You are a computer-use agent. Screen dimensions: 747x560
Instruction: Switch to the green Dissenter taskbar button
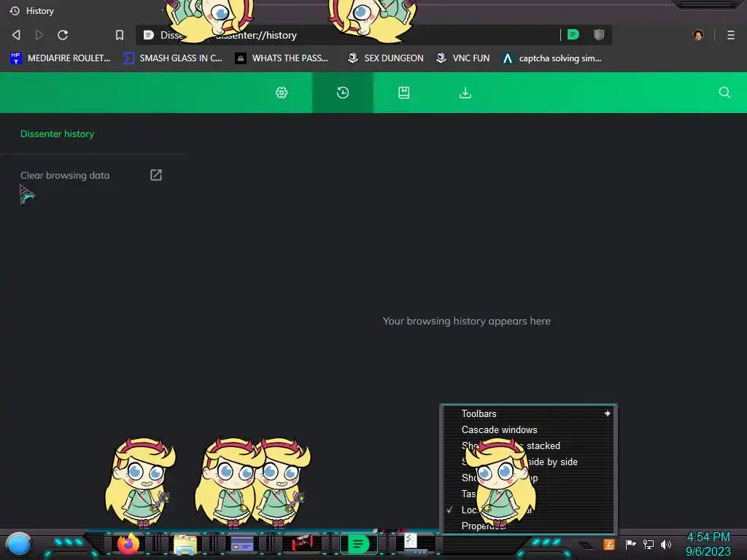[358, 543]
